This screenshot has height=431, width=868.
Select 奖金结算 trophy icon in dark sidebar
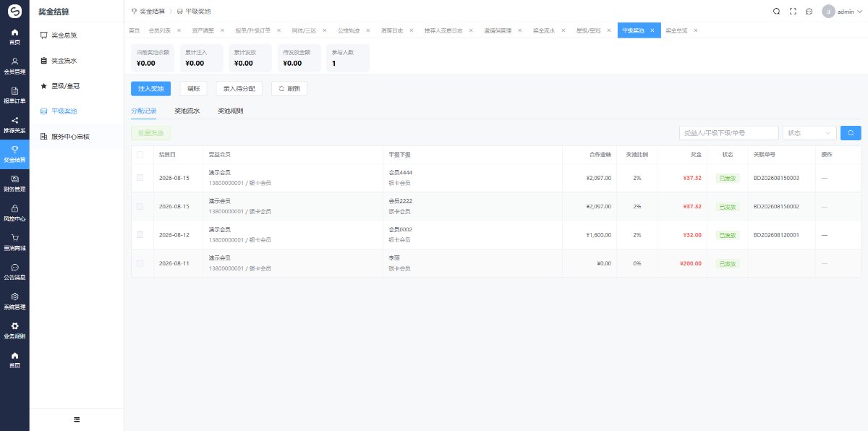tap(14, 150)
